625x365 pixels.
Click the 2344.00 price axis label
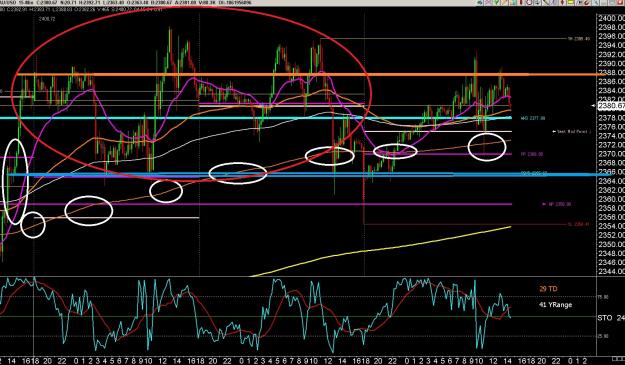[611, 271]
